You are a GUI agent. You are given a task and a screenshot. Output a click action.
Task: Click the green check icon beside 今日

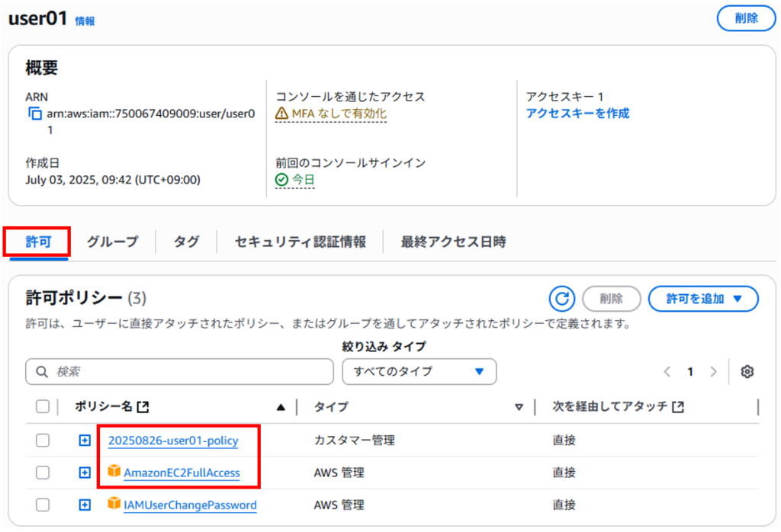281,180
